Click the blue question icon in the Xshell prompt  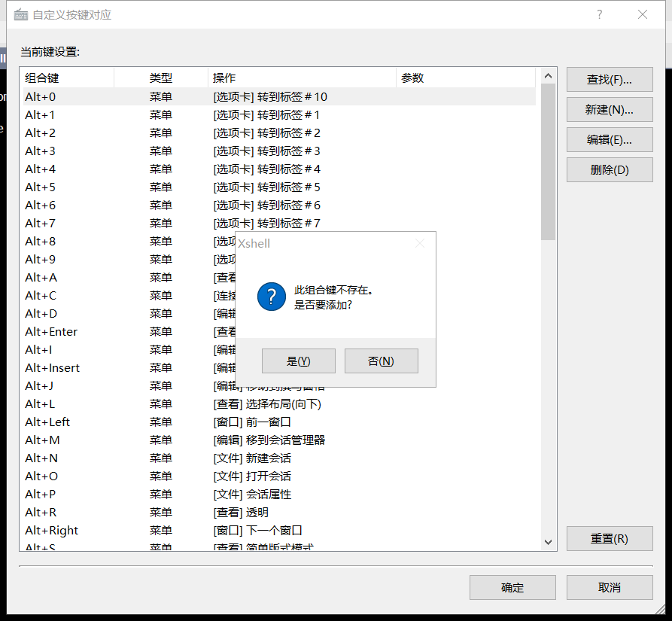tap(270, 297)
